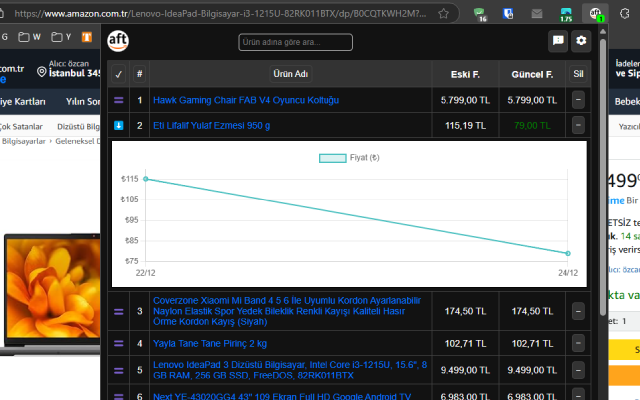The image size is (640, 400).
Task: Open Çok Satanlar on Amazon subnav
Action: 20,127
